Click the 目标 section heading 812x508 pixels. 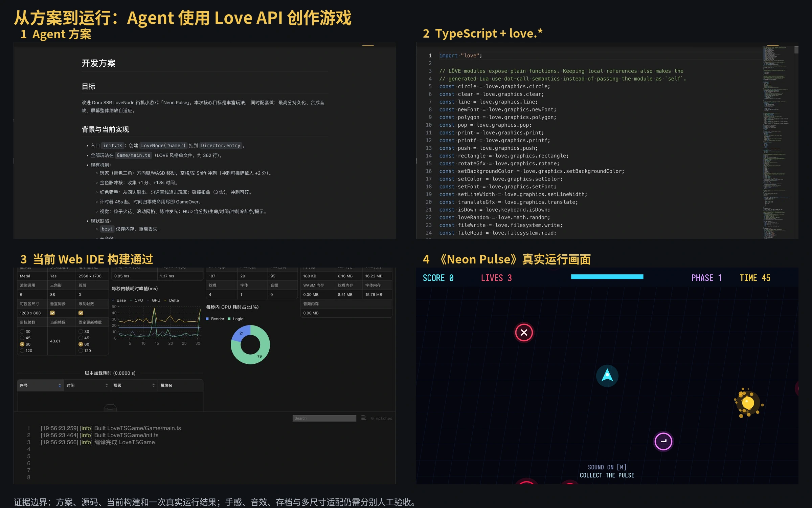coord(89,86)
